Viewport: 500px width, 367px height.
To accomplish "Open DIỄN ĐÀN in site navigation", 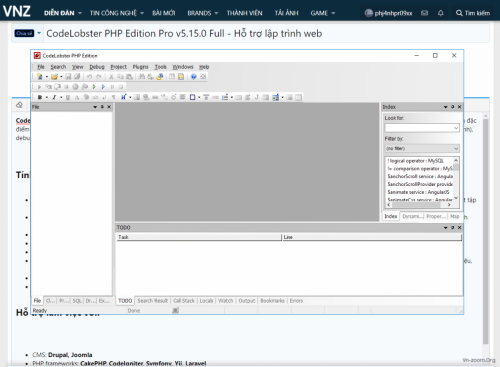I will [x=59, y=13].
